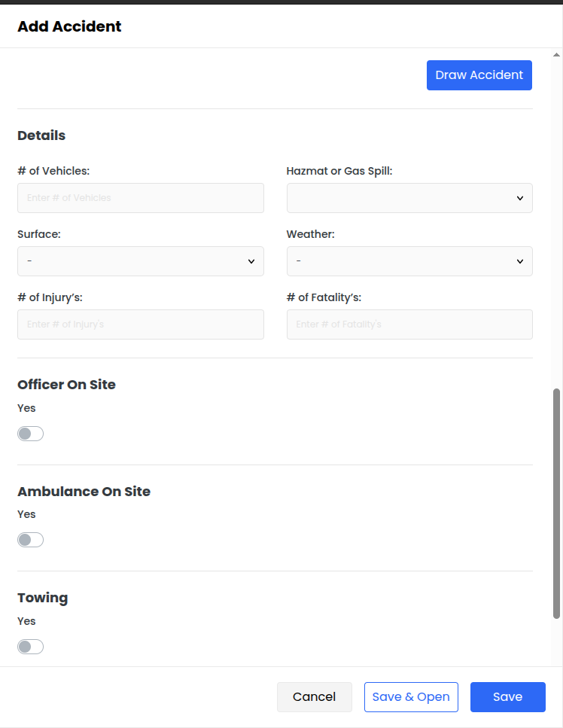The height and width of the screenshot is (728, 563).
Task: Click the scroll up arrow of the form
Action: pos(556,55)
